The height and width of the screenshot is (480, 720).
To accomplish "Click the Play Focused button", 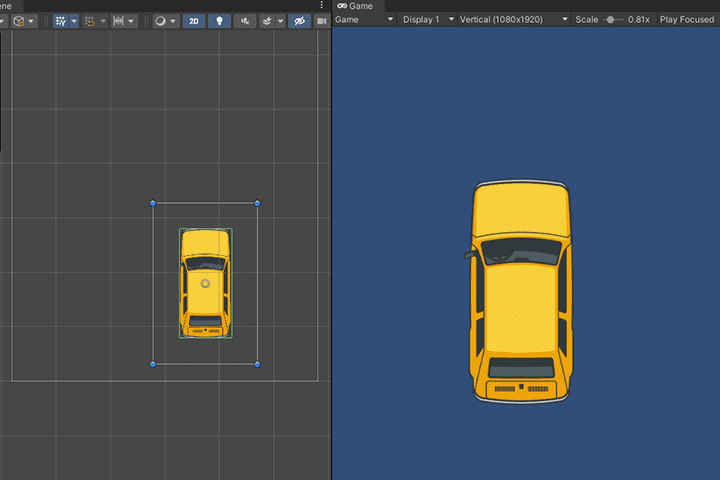I will tap(687, 20).
